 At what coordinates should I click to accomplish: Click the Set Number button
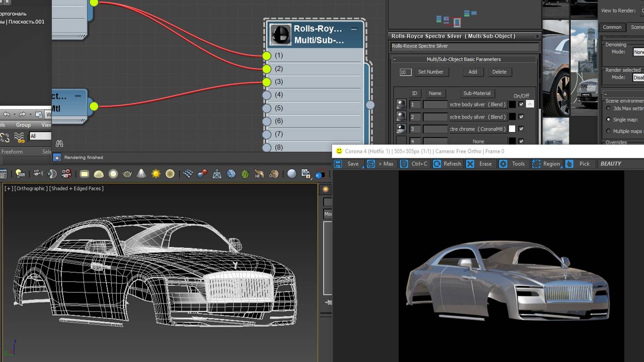(431, 72)
